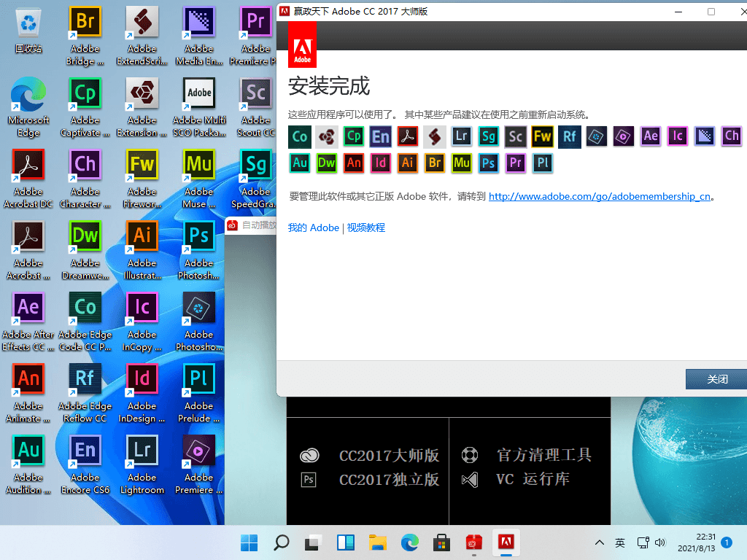Image resolution: width=747 pixels, height=560 pixels.
Task: Open the Adobe Media Encoder desktop shortcut
Action: pyautogui.click(x=199, y=36)
